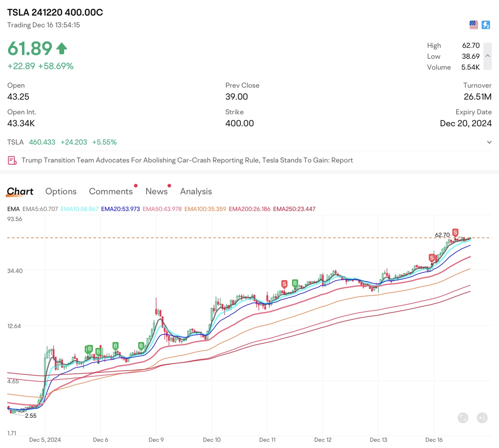Screen dimensions: 499x448
Task: Tap the fullscreen chart icon
Action: pos(463,418)
